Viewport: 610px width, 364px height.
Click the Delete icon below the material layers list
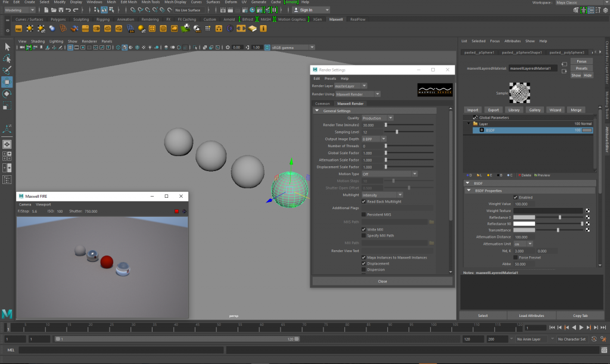tap(524, 175)
